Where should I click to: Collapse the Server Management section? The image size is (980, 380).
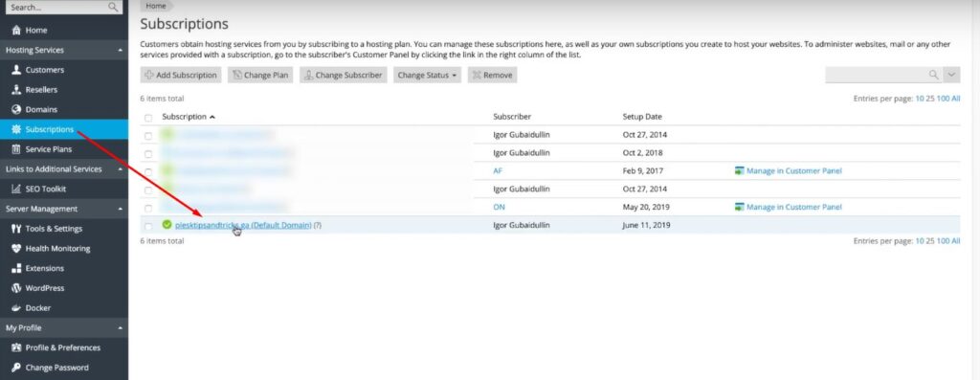pos(120,209)
